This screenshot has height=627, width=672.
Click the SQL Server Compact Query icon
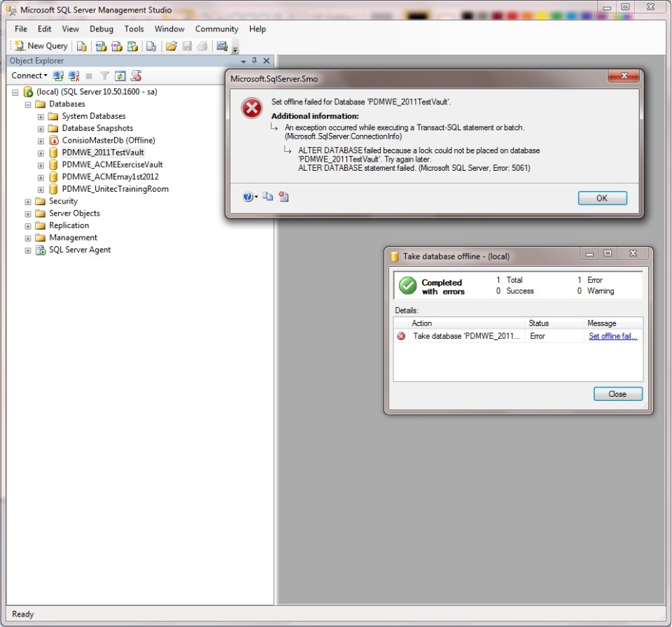point(151,46)
